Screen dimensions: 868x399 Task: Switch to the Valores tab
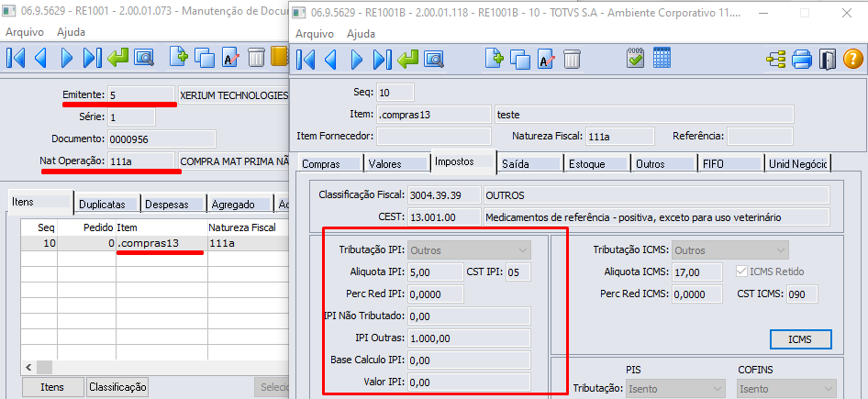[x=396, y=164]
